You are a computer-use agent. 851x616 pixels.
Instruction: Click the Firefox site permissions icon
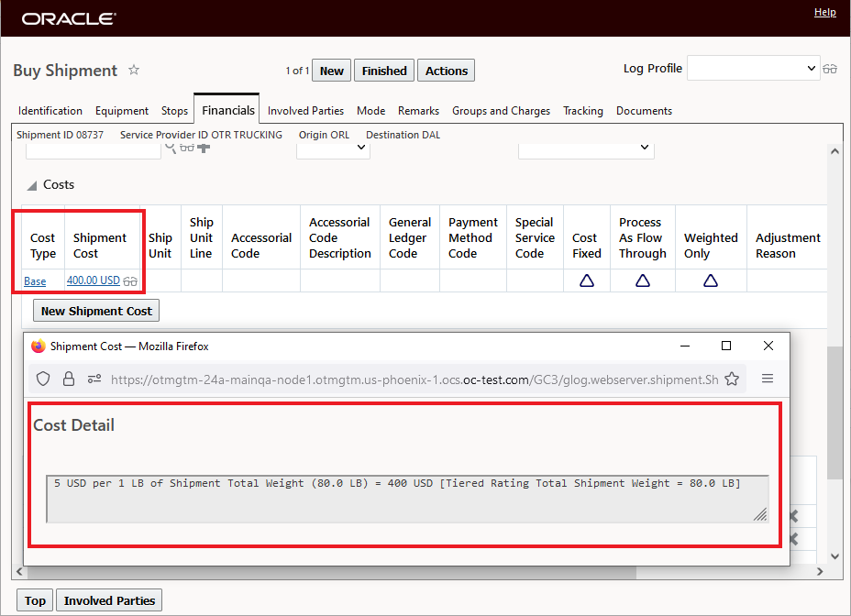pyautogui.click(x=94, y=379)
